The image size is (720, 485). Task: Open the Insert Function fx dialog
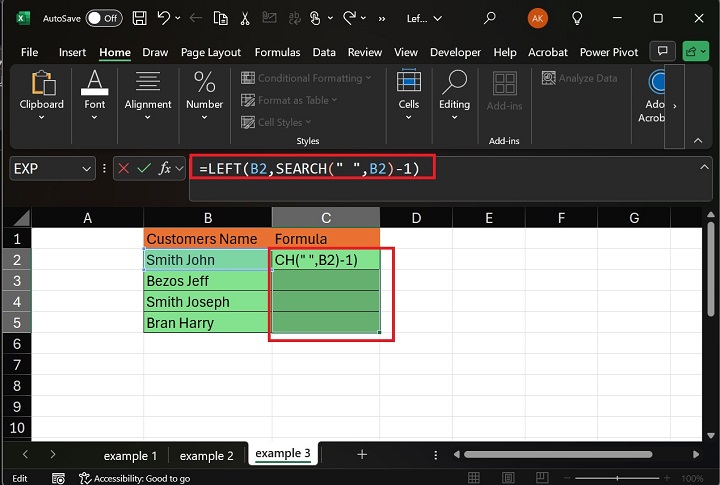point(166,169)
